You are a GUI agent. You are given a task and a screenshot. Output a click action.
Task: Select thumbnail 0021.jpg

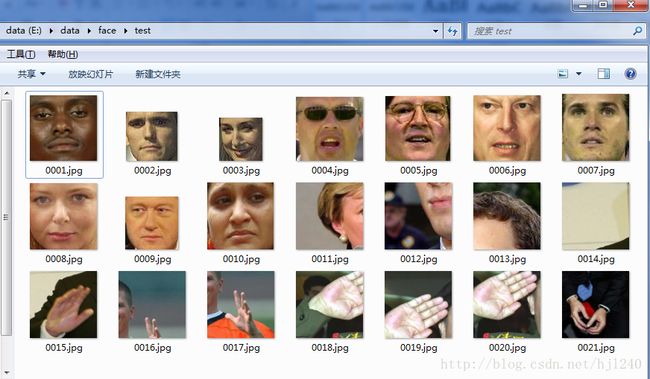[x=596, y=305]
